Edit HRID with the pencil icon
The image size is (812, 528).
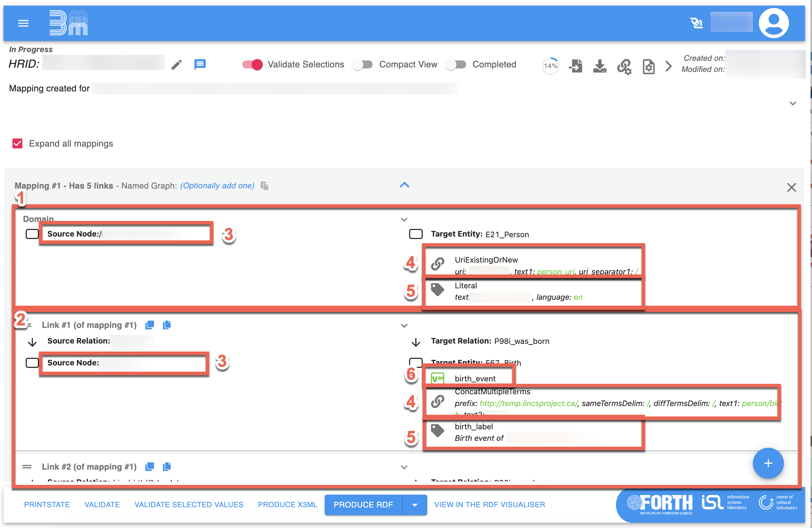tap(177, 65)
